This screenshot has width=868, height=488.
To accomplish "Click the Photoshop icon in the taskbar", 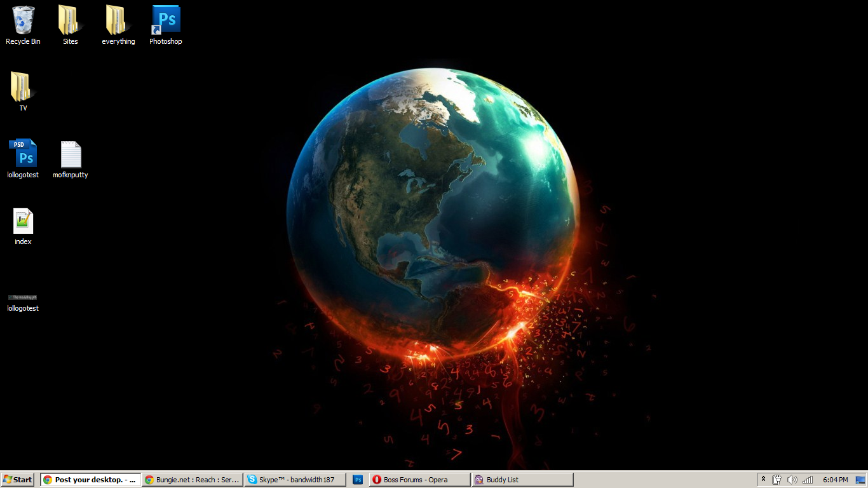I will (358, 480).
